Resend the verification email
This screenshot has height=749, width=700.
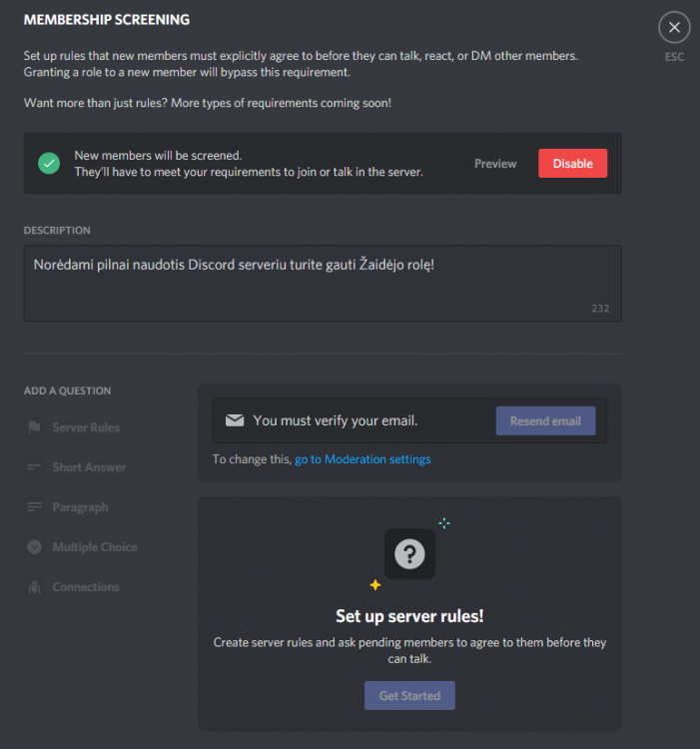point(545,420)
